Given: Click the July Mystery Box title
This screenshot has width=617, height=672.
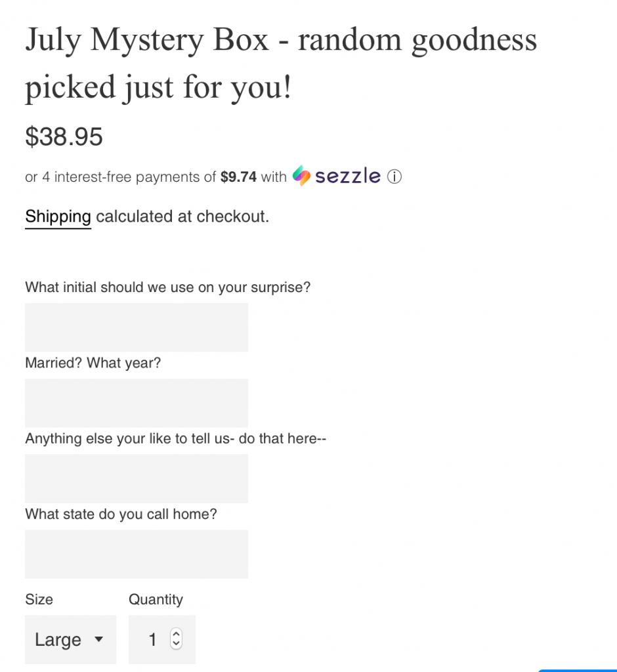Looking at the screenshot, I should point(281,64).
